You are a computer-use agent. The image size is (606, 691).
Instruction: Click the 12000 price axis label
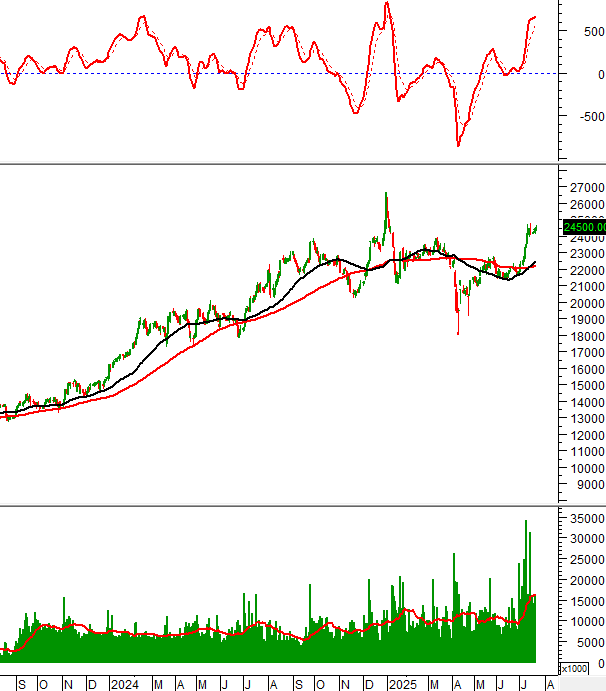click(x=587, y=436)
